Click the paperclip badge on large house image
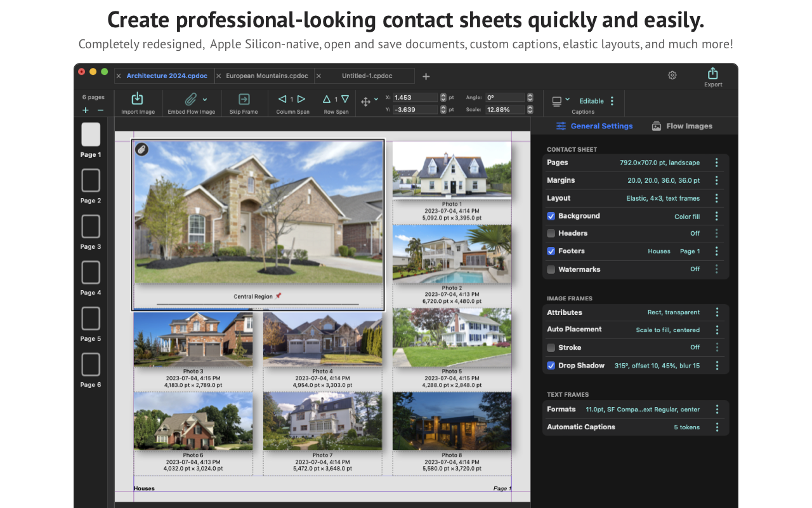Screen dimensions: 812x508 [x=142, y=149]
